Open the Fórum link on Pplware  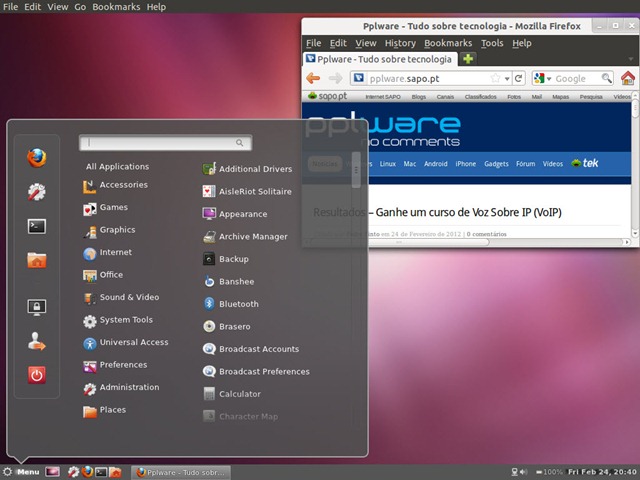pyautogui.click(x=525, y=164)
